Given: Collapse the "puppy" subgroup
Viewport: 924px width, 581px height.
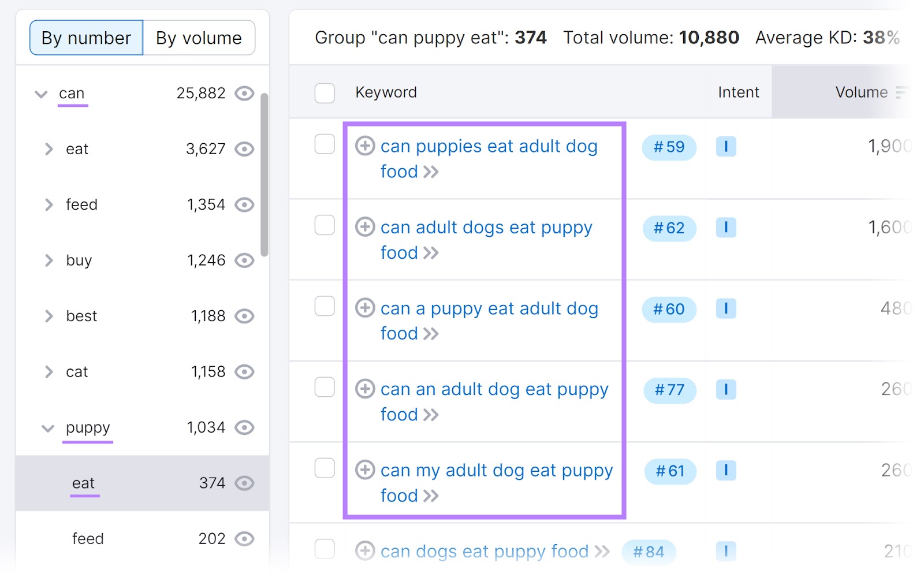Looking at the screenshot, I should point(48,429).
